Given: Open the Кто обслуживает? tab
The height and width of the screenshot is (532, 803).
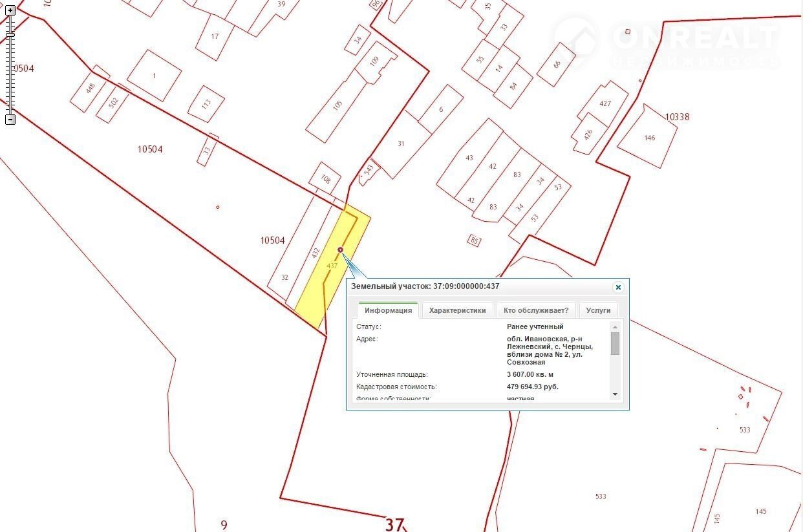Looking at the screenshot, I should pos(536,310).
